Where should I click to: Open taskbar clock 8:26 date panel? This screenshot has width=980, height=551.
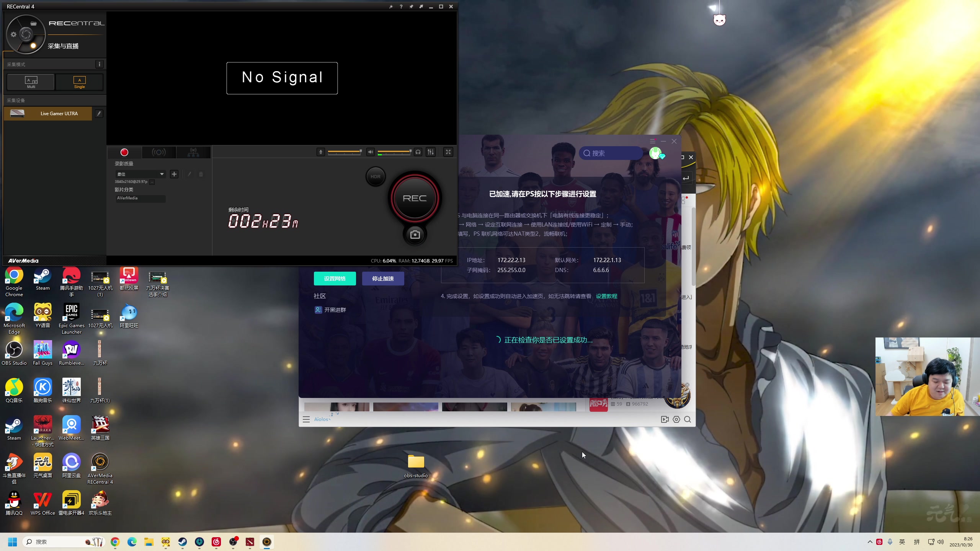click(961, 542)
